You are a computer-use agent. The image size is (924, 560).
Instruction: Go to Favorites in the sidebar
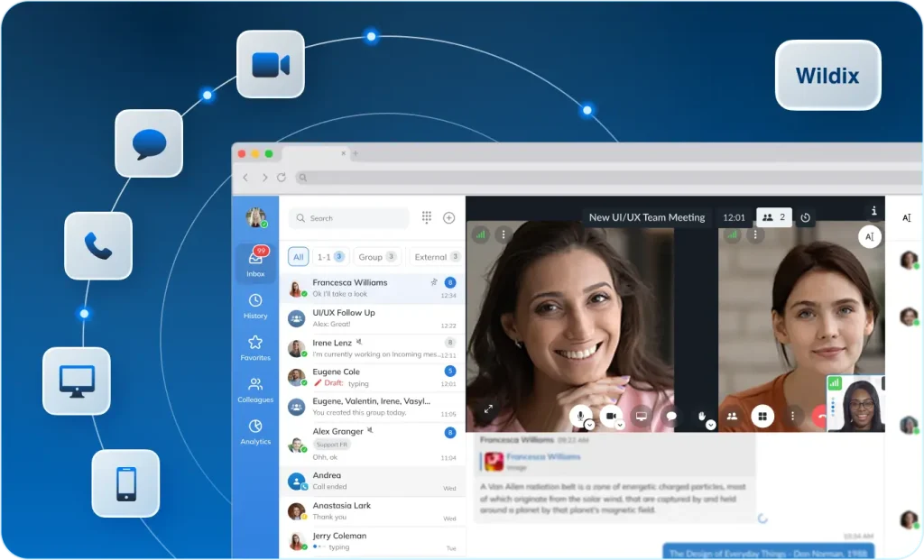click(255, 347)
